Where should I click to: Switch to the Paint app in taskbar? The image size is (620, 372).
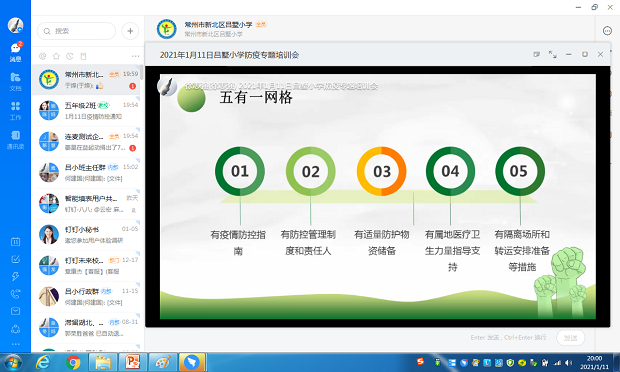[163, 363]
